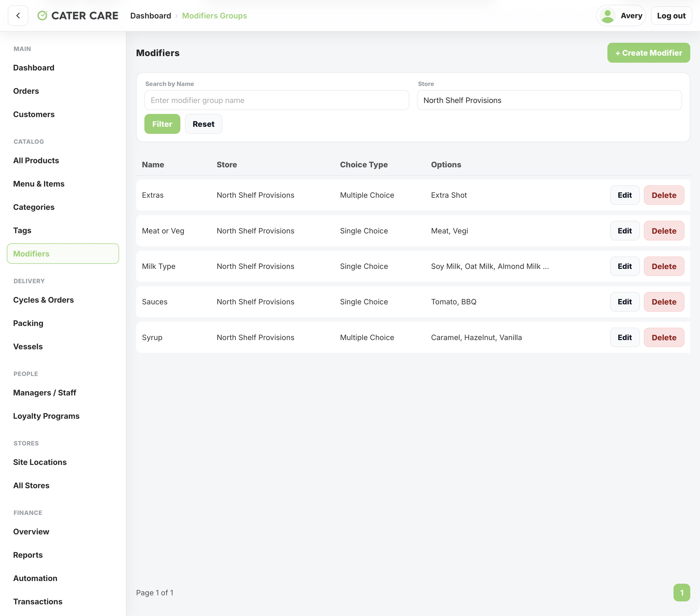Go to Orders in the sidebar
700x616 pixels.
click(x=26, y=91)
